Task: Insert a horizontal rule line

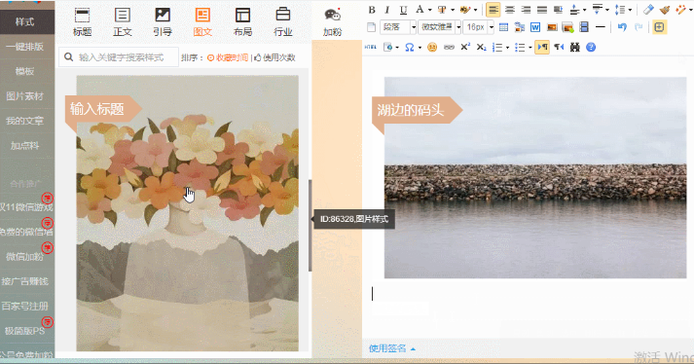Action: coord(600,27)
